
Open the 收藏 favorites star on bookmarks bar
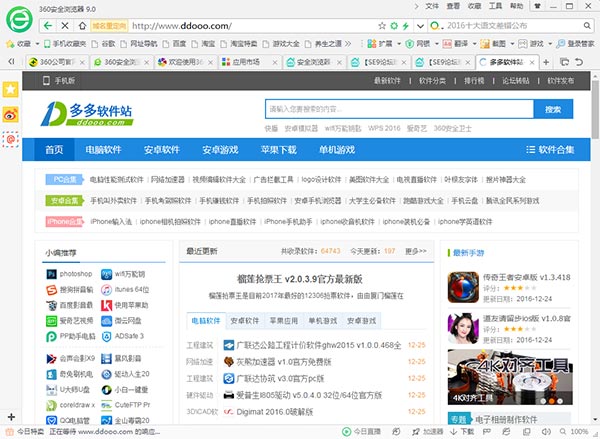tap(18, 44)
